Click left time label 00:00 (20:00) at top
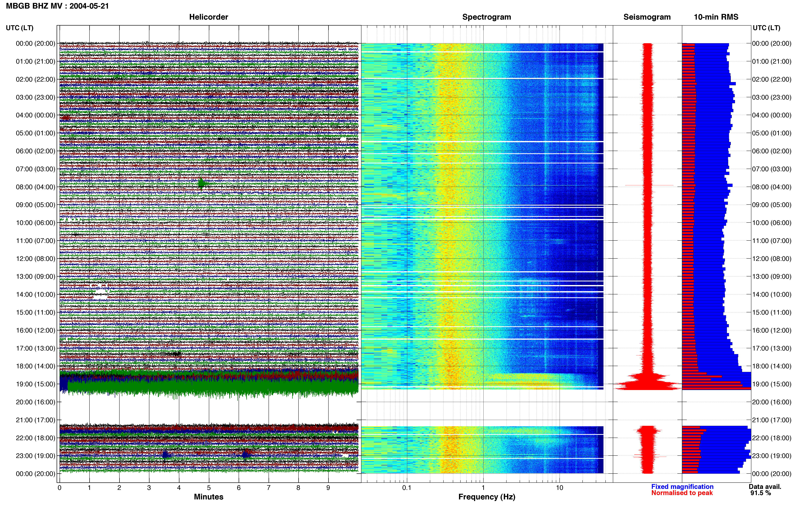 tap(36, 43)
